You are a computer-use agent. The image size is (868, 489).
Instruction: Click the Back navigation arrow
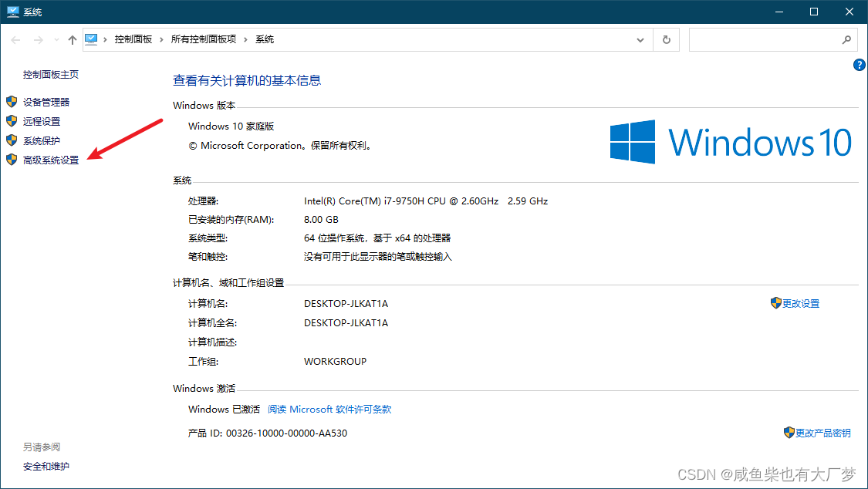(15, 40)
